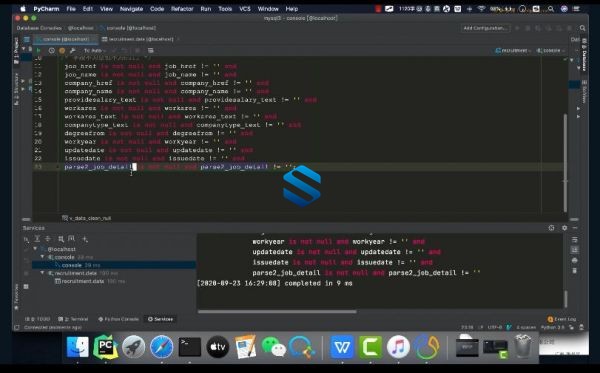Run the SQL query with green execute arrow
Screen dimensions: 600x373
[38, 50]
